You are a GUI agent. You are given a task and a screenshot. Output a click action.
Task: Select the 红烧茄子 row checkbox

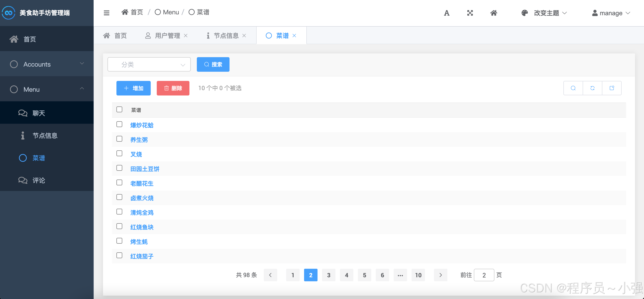pyautogui.click(x=119, y=256)
